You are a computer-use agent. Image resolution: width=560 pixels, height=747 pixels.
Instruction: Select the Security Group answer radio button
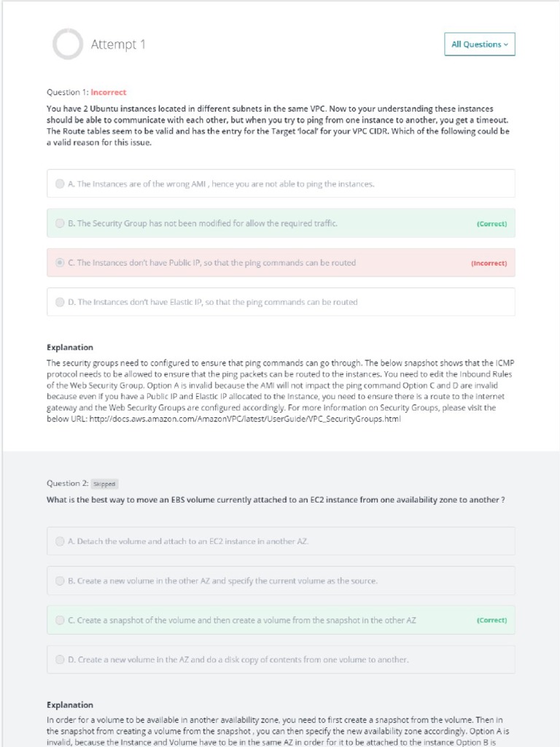click(60, 223)
